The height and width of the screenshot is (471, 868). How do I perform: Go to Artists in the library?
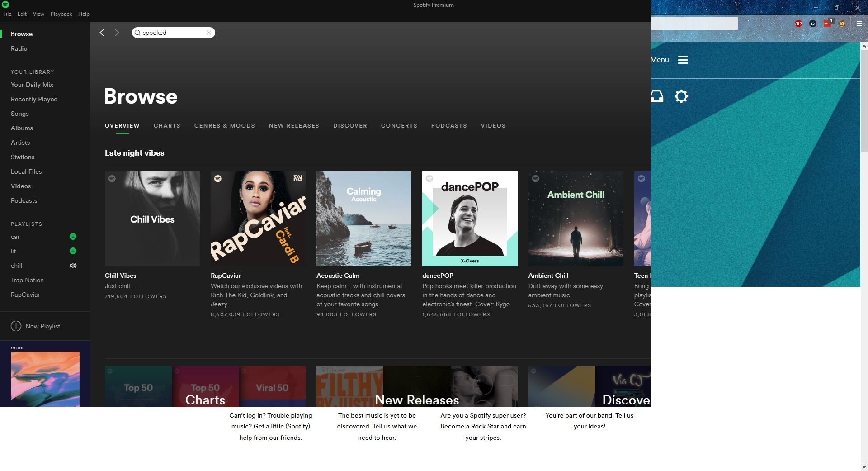coord(20,143)
